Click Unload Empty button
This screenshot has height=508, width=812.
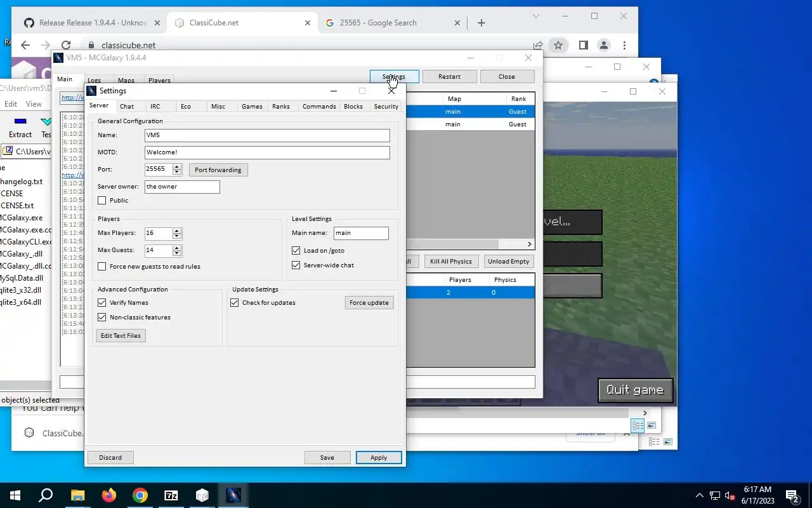[x=508, y=262]
